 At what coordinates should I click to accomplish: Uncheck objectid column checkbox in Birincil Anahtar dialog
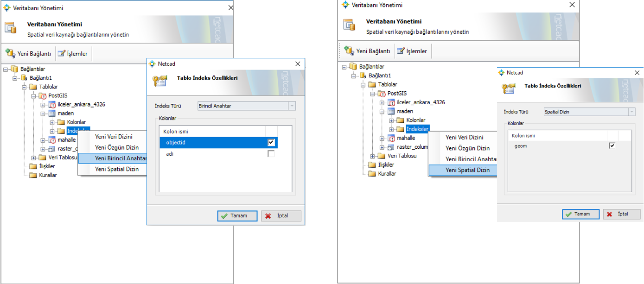pos(271,142)
